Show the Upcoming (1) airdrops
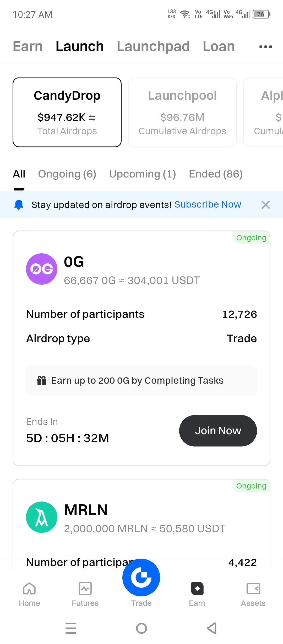Screen dimensions: 283x644 143,174
